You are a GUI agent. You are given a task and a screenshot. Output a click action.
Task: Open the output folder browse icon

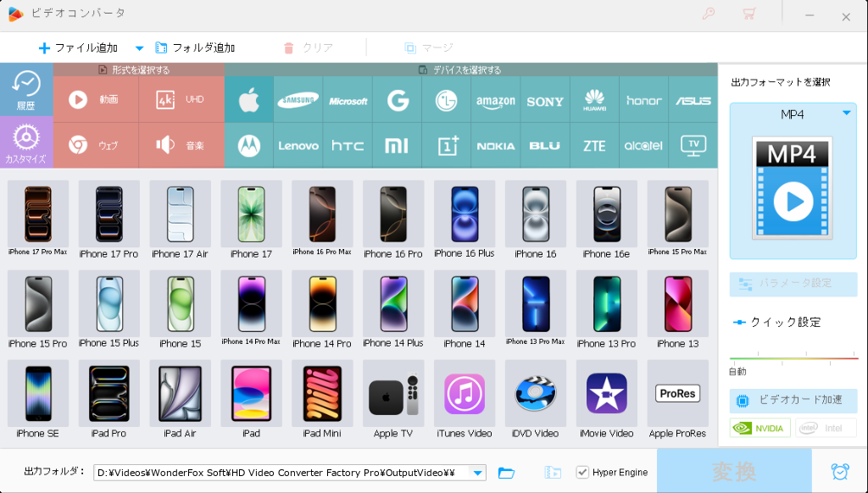click(x=506, y=473)
